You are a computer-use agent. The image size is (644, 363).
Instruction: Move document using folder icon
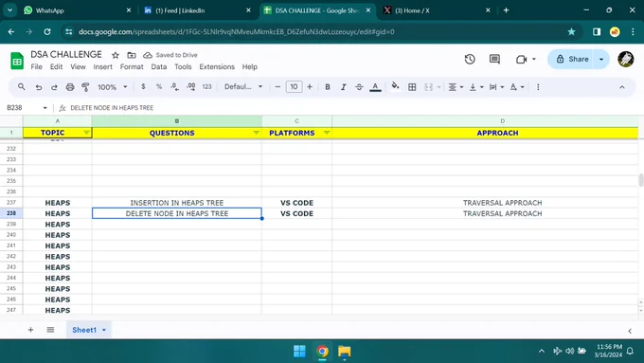coord(132,55)
